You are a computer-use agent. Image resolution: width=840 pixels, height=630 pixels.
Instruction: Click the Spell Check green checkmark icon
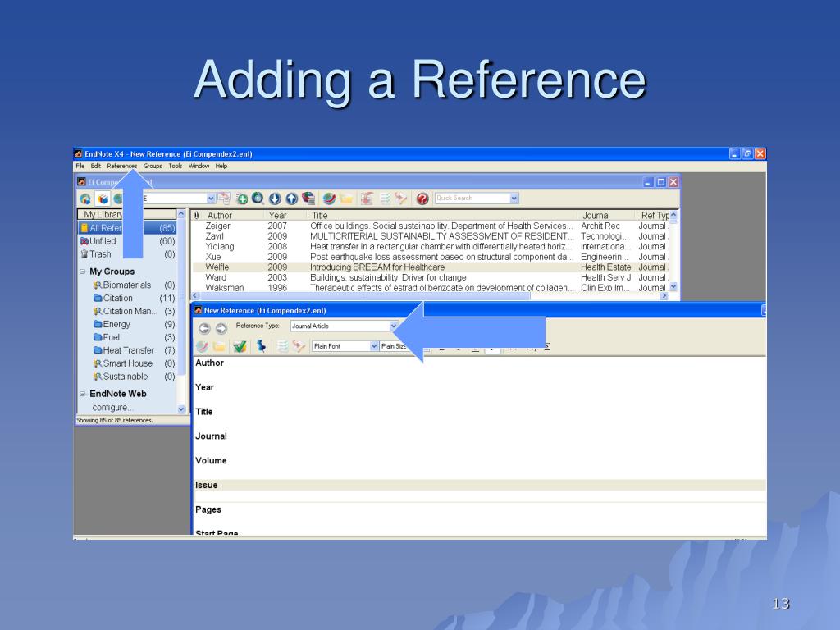point(240,347)
